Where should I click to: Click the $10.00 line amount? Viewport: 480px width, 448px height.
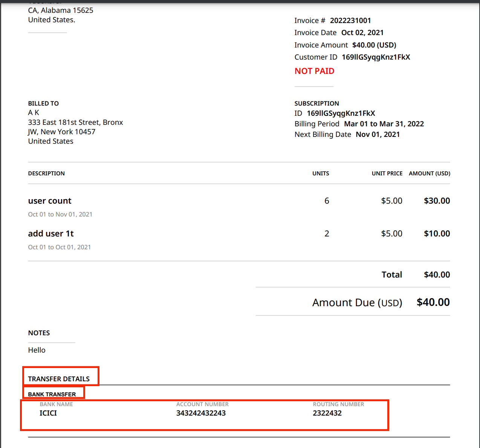click(x=437, y=234)
